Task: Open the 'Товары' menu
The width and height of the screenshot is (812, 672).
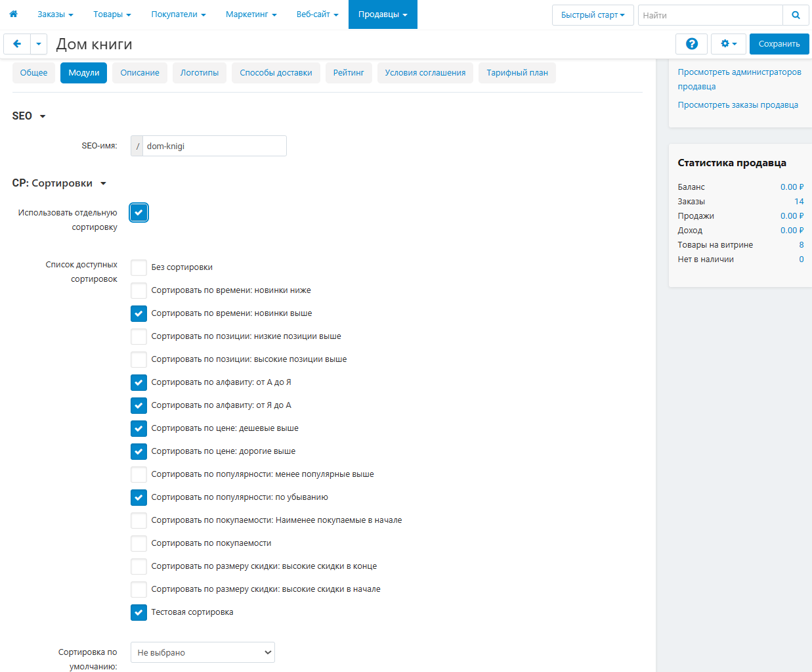Action: [x=112, y=14]
